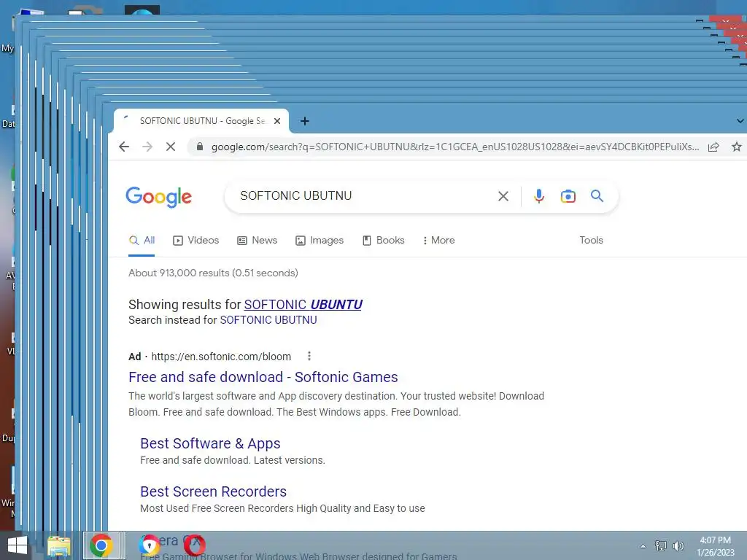Expand the More search categories
This screenshot has height=560, width=747.
(438, 241)
